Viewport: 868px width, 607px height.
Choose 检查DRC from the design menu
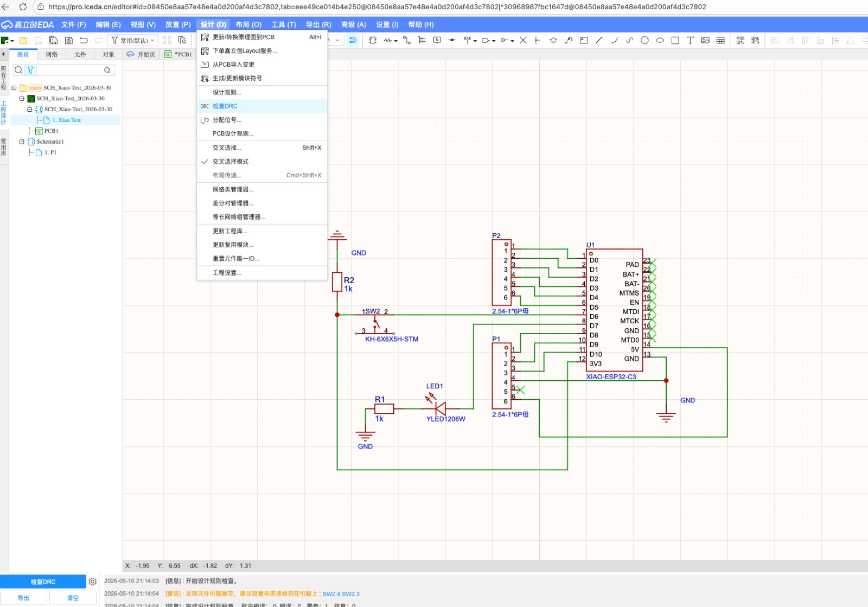[262, 106]
